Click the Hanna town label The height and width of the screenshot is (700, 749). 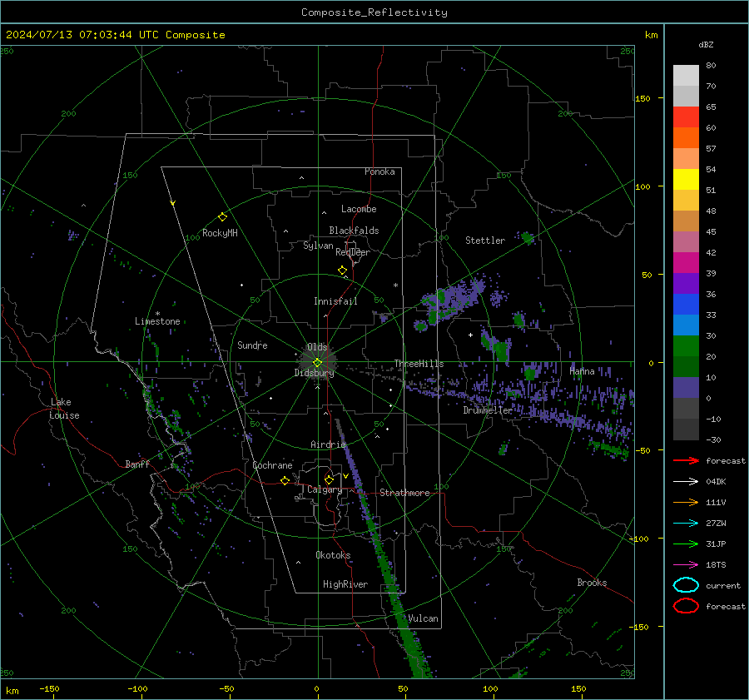pos(582,371)
